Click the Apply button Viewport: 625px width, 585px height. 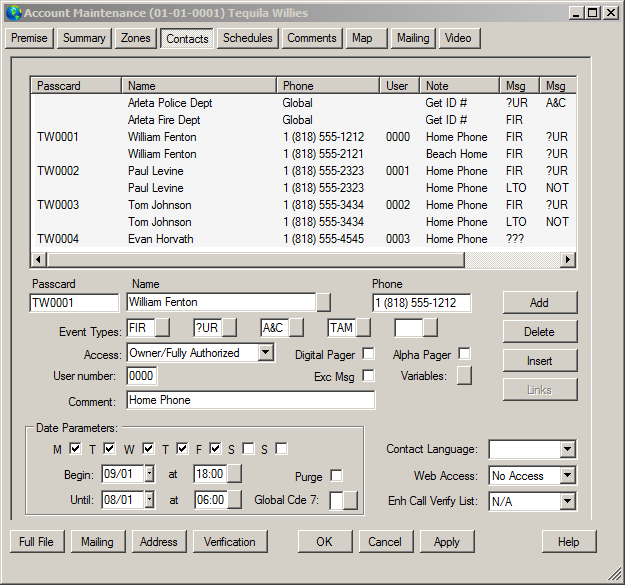click(x=447, y=542)
